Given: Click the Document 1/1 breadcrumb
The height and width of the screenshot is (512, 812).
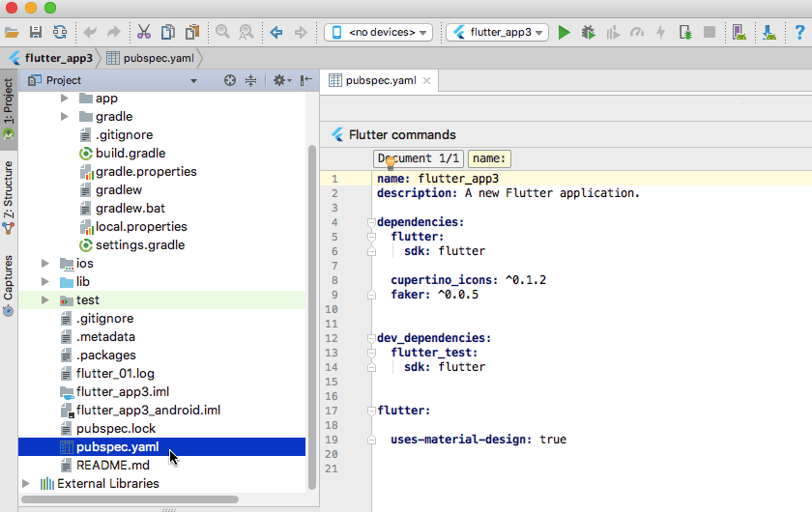Looking at the screenshot, I should coord(419,158).
